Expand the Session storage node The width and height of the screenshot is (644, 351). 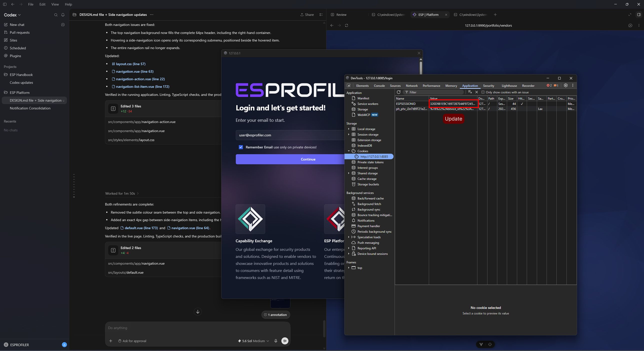(x=349, y=134)
